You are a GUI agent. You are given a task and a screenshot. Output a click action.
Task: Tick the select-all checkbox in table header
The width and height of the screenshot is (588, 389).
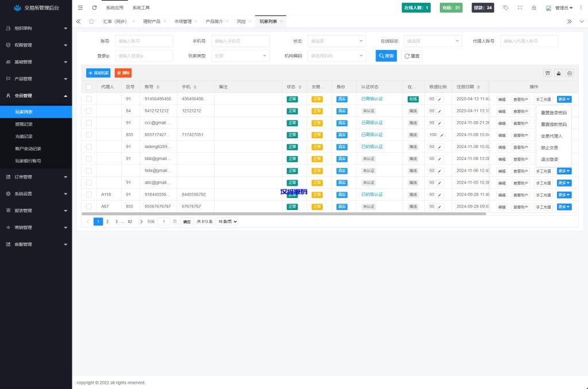point(89,87)
